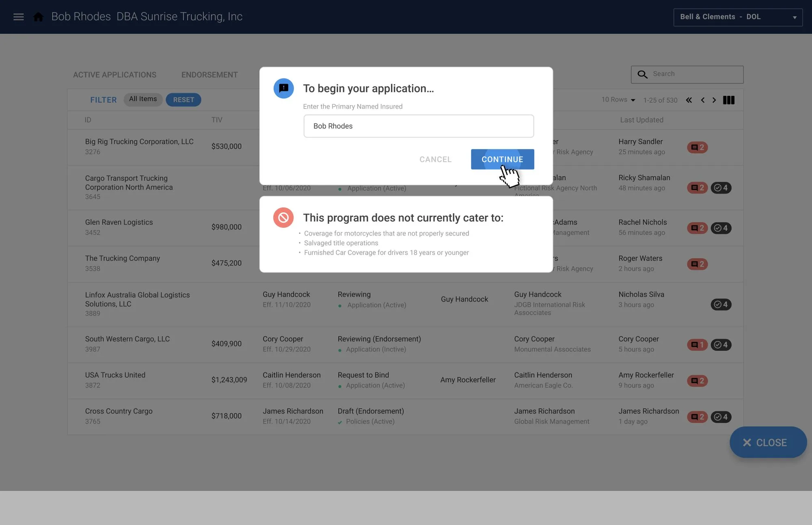The height and width of the screenshot is (525, 812).
Task: Switch to Endorsement tab
Action: point(209,75)
